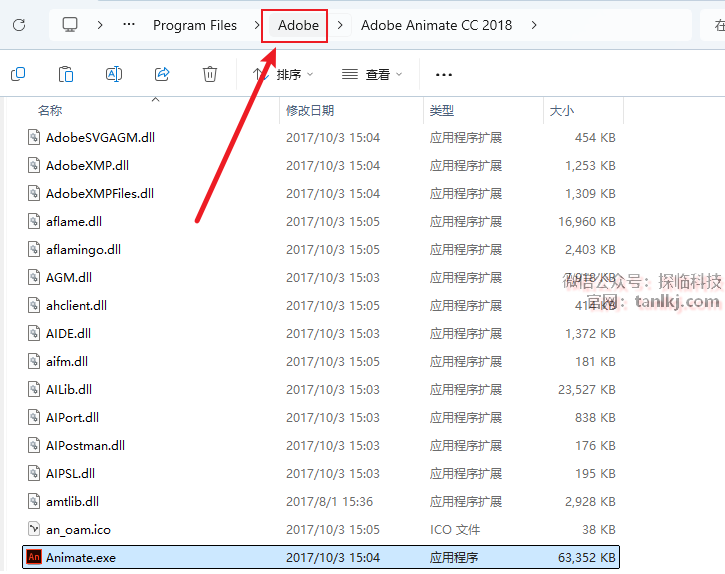Select the AdobeXMP.dll file
The width and height of the screenshot is (725, 574).
point(87,166)
